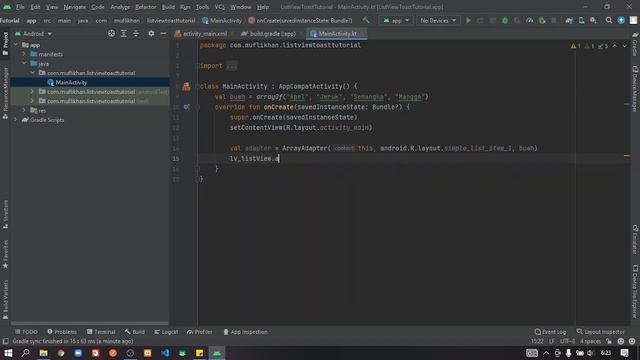Click override gutter icon at onCreate line
The image size is (640, 360).
pyautogui.click(x=187, y=107)
